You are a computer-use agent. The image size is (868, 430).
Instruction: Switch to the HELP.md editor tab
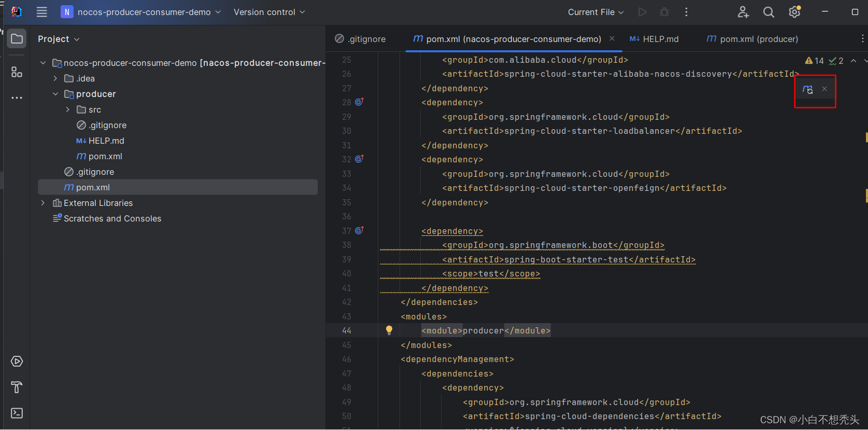coord(654,39)
